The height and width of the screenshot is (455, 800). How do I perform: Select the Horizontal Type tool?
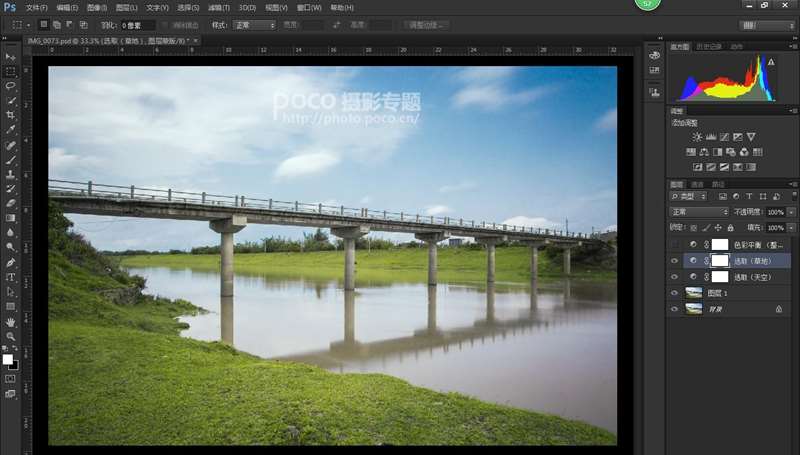tap(11, 277)
